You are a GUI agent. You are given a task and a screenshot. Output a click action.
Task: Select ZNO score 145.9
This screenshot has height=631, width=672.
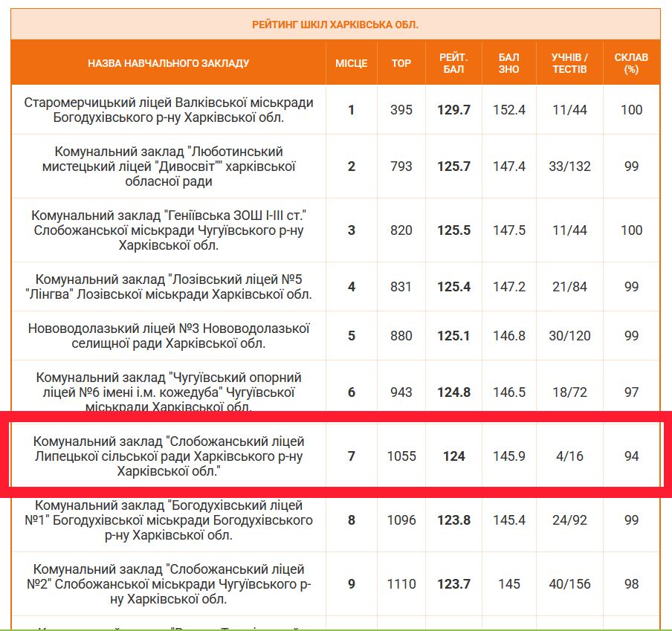pyautogui.click(x=508, y=456)
